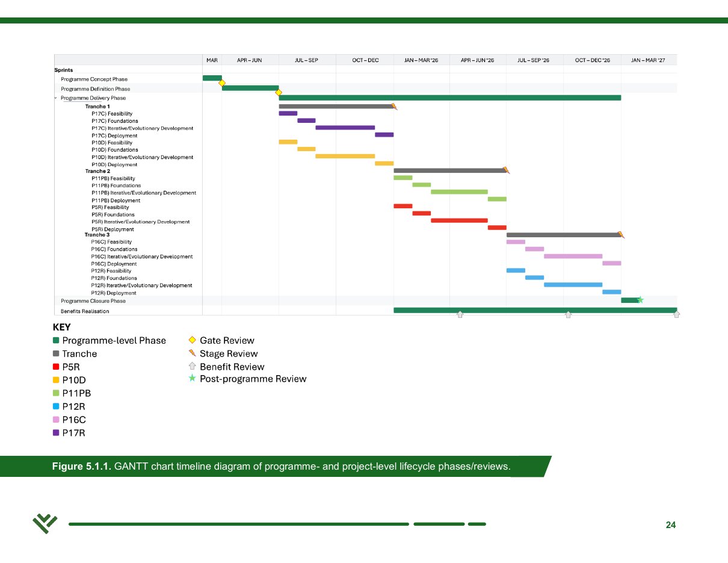Screen dimensions: 728x563
Task: Click the yellow P10D Iterative/Evolutionary Development bar
Action: pos(345,156)
